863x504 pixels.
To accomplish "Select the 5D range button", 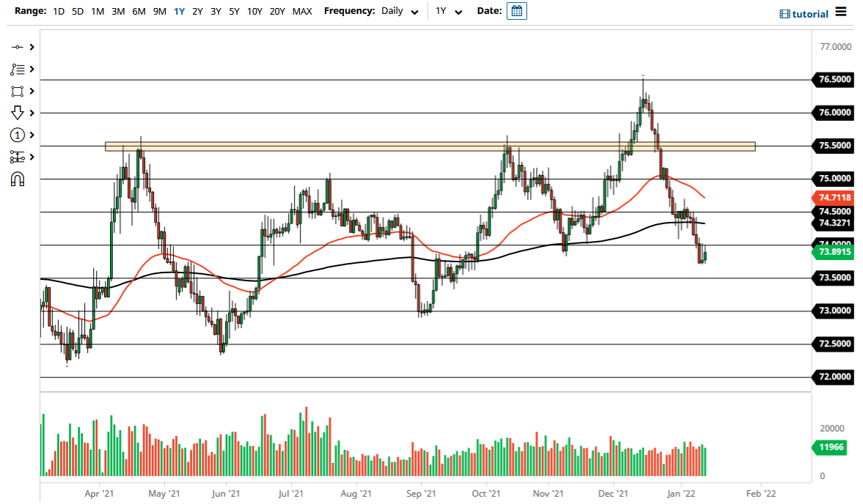I will tap(77, 11).
